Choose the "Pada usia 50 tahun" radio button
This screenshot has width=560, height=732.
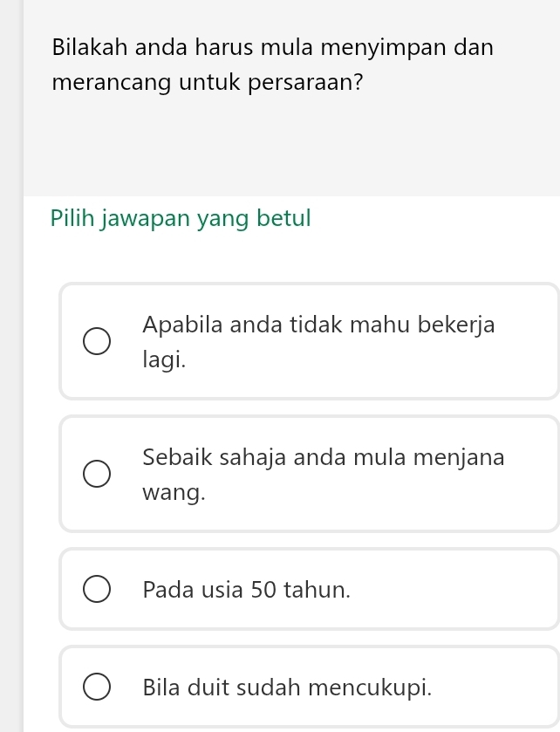[x=97, y=590]
